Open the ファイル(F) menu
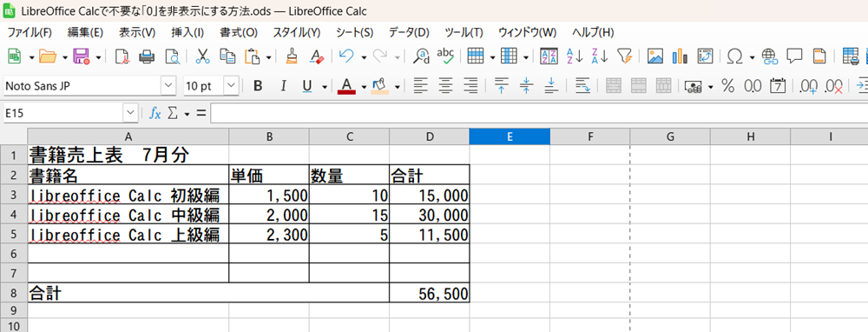Viewport: 868px width, 332px height. tap(30, 32)
